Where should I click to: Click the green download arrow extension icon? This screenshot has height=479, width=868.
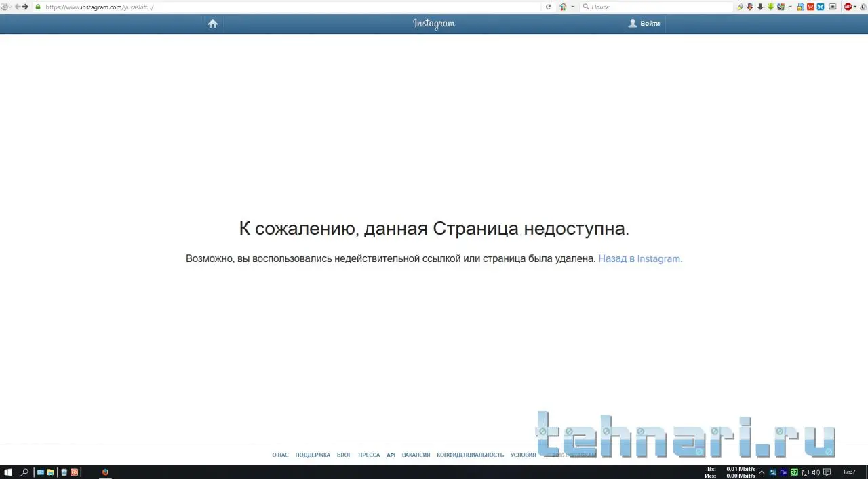[x=770, y=7]
